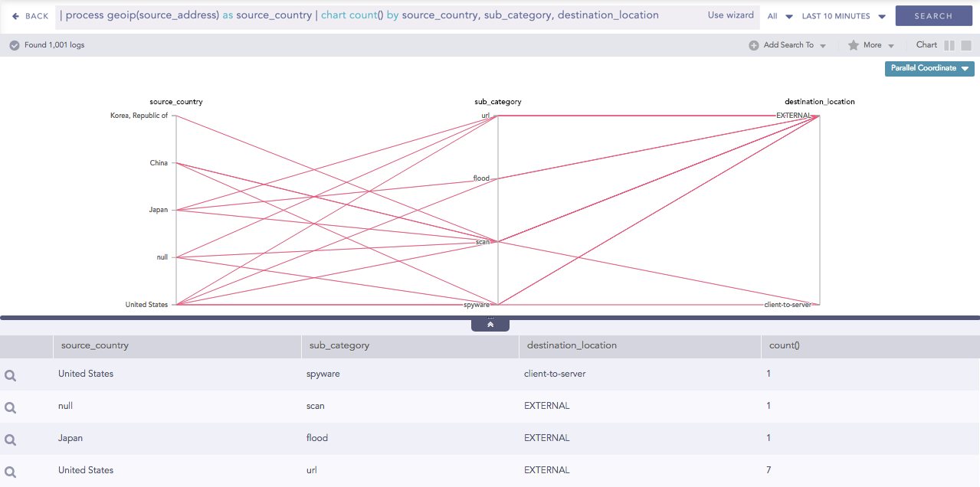Click the count() column header
The width and height of the screenshot is (980, 487).
(784, 345)
